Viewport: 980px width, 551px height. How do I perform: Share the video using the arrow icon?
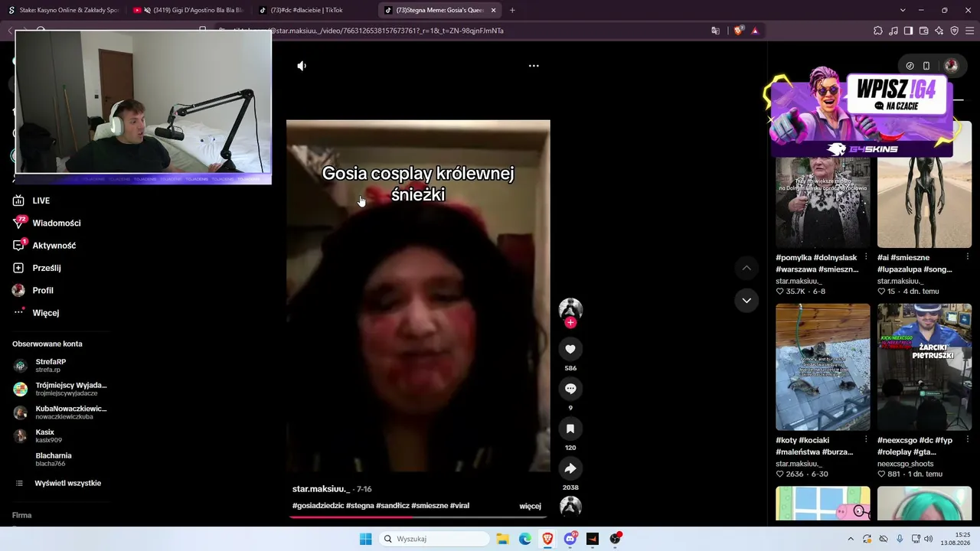click(570, 468)
